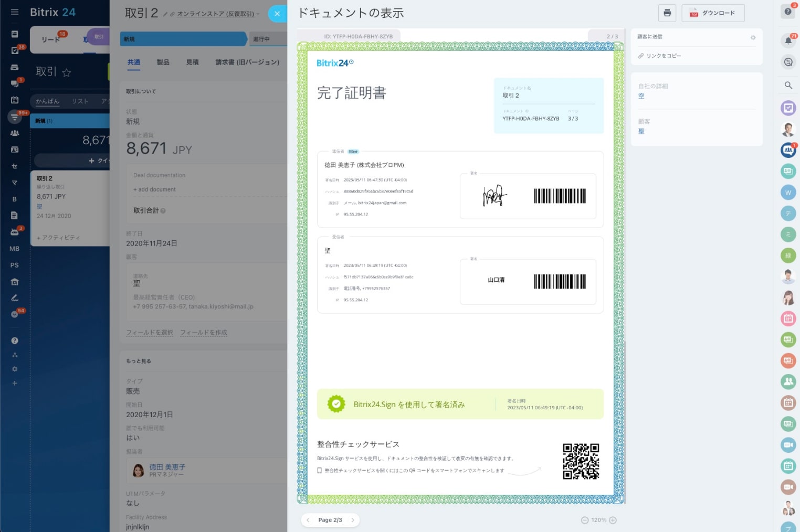Open the notifications bell icon
The width and height of the screenshot is (800, 532).
pos(788,40)
